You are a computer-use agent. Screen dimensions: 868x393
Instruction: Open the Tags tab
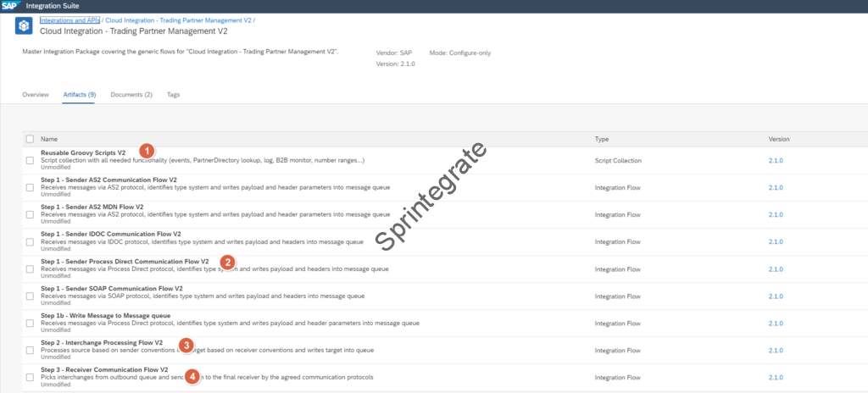(x=173, y=94)
